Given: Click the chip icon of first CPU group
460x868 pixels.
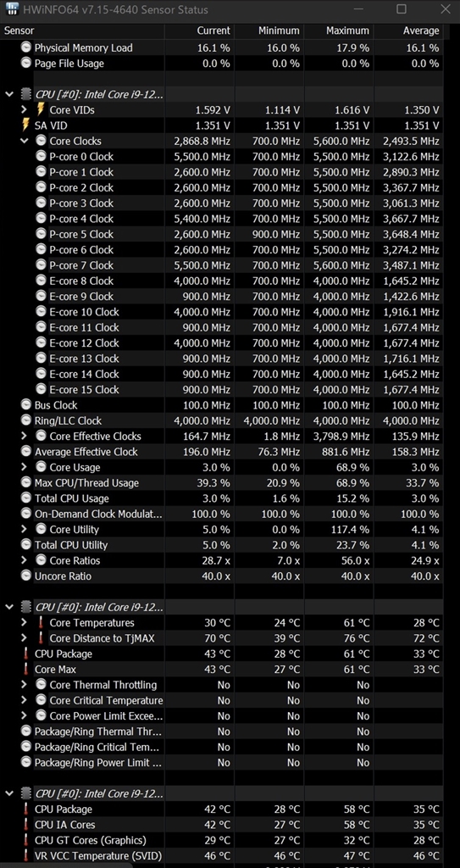Looking at the screenshot, I should point(25,94).
